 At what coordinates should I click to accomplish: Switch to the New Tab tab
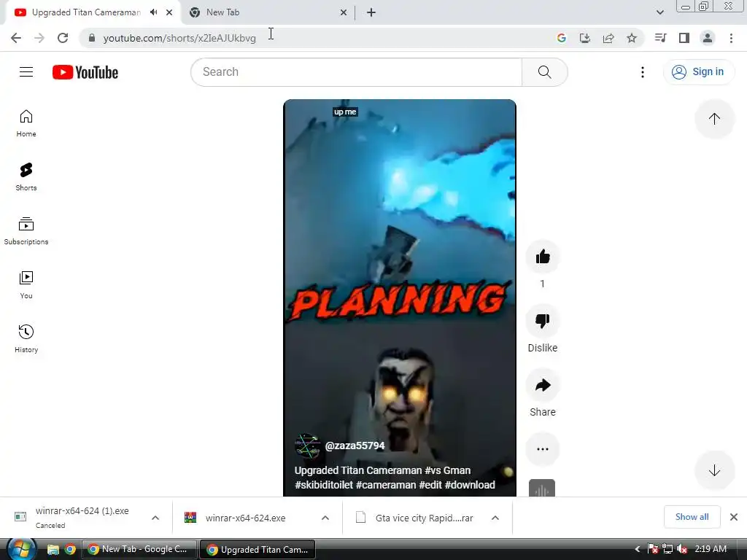223,12
